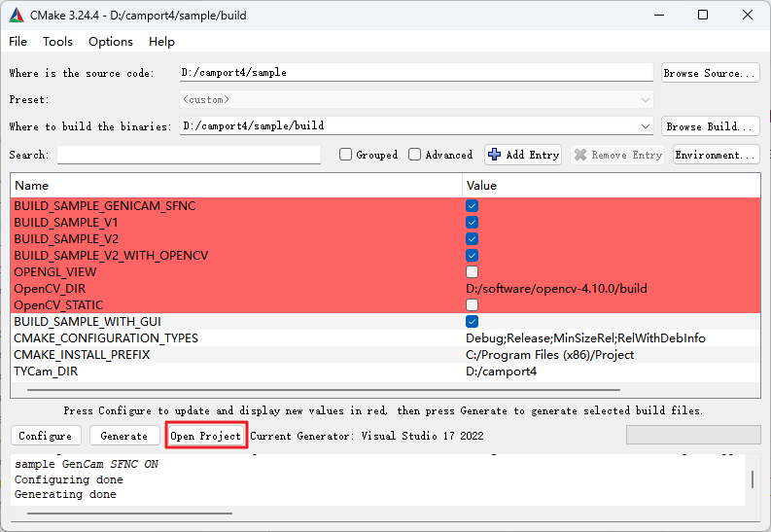Uncheck the BUILD_SAMPLE_GENICAM_SFNC checkbox
The width and height of the screenshot is (771, 532).
[472, 206]
